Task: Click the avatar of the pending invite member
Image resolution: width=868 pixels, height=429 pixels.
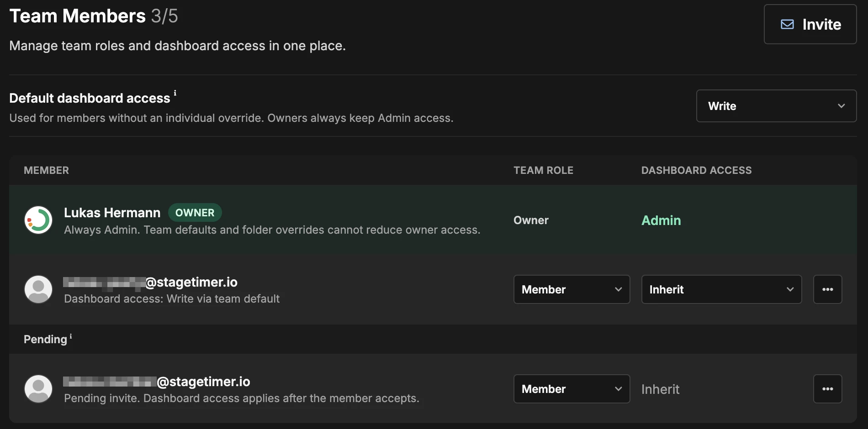Action: click(38, 389)
